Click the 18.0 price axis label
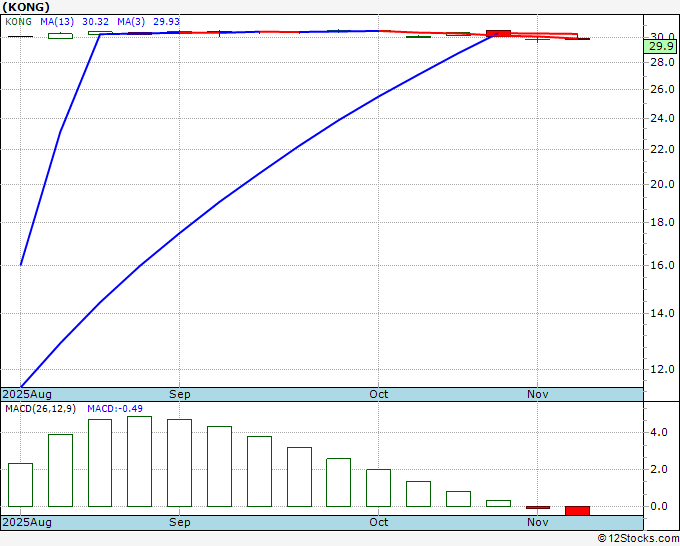This screenshot has height=546, width=680. point(662,222)
